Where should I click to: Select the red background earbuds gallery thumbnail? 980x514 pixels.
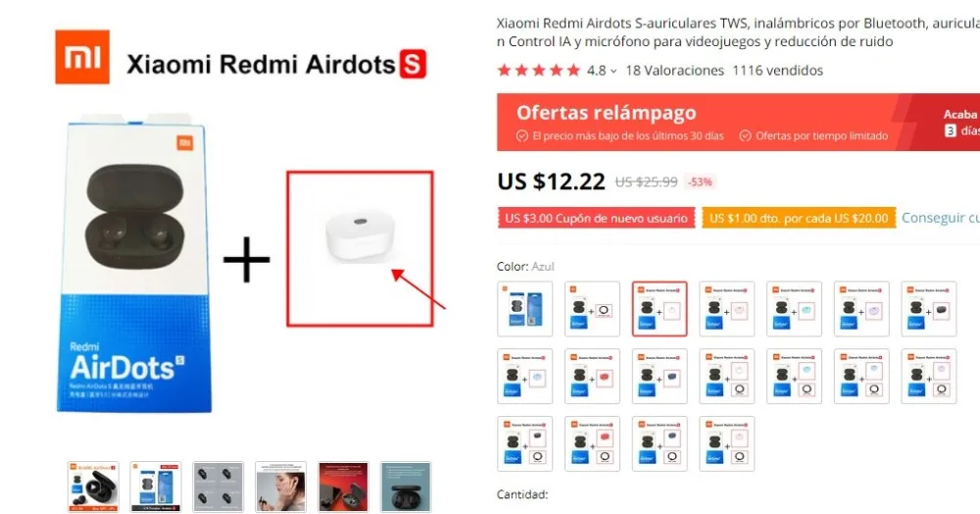pos(343,488)
